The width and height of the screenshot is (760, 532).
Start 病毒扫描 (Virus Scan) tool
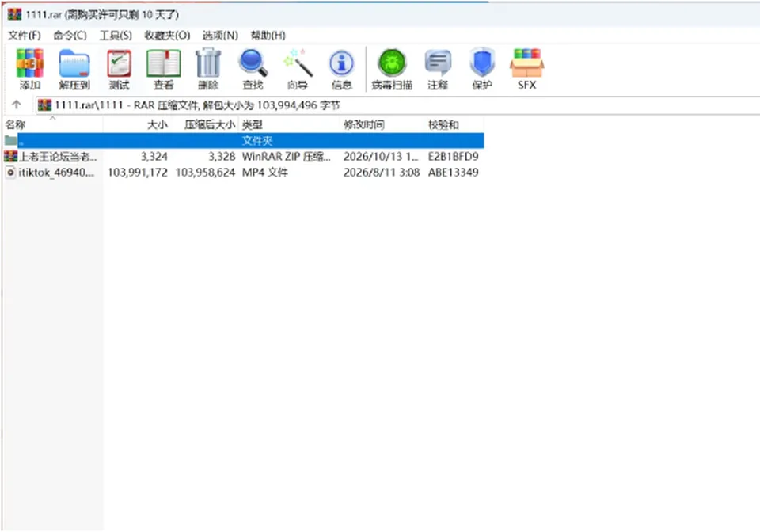coord(392,70)
